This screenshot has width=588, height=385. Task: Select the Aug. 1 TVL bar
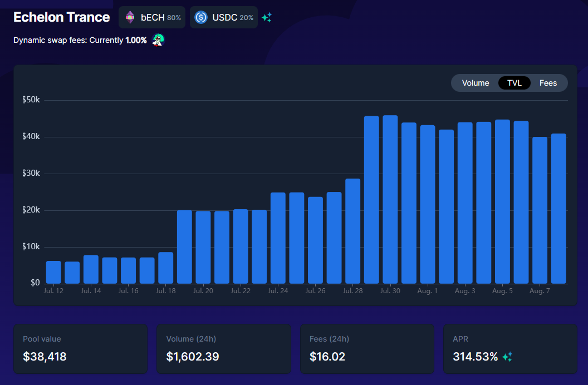click(428, 204)
